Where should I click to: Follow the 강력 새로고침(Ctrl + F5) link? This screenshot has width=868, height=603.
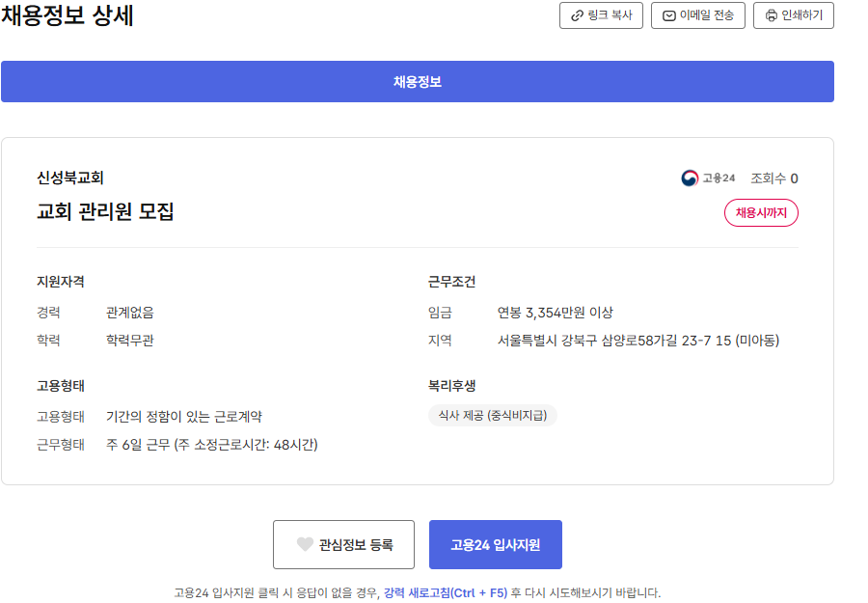(x=445, y=592)
